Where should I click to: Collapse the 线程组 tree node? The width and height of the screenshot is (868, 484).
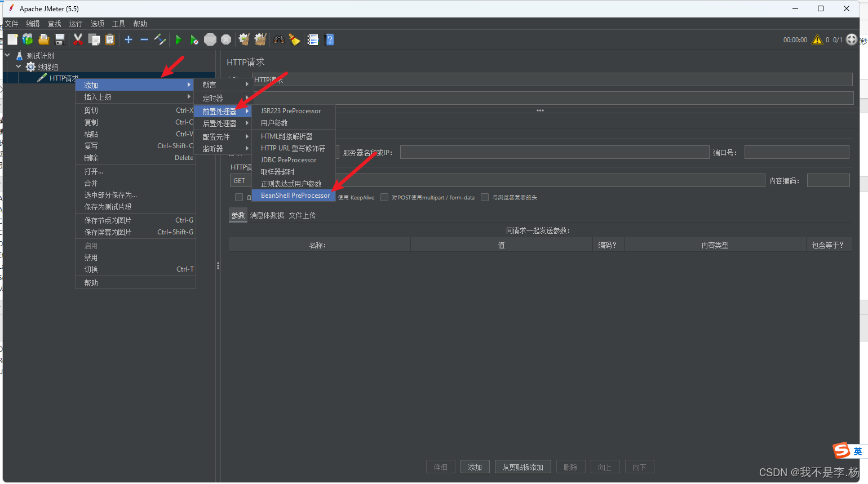point(19,66)
